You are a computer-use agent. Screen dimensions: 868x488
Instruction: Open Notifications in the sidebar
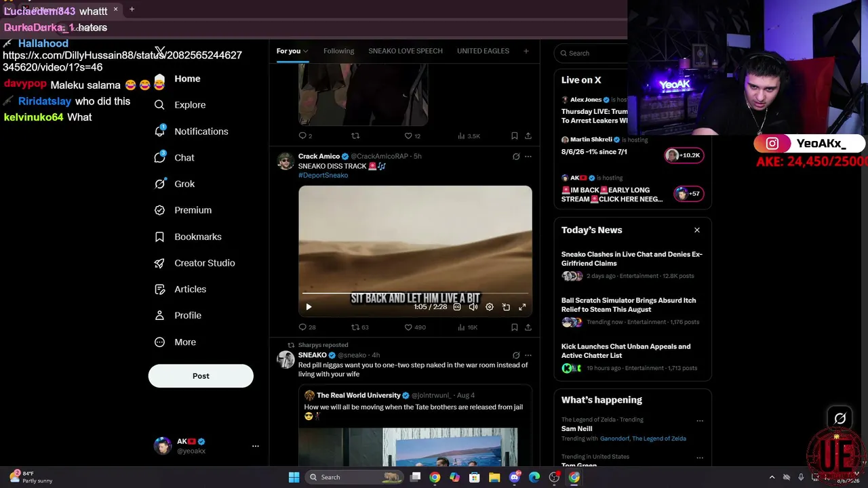point(191,131)
